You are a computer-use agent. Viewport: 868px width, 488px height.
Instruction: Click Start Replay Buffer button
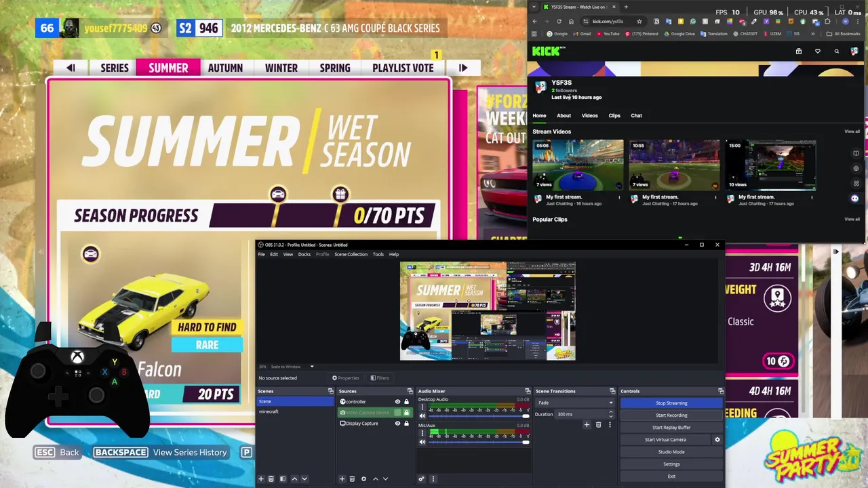point(671,428)
